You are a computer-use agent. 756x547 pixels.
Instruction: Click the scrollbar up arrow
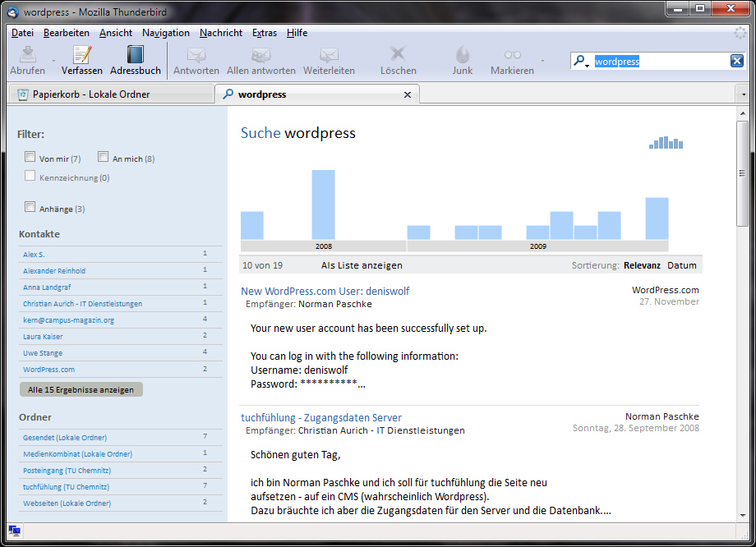click(x=743, y=113)
